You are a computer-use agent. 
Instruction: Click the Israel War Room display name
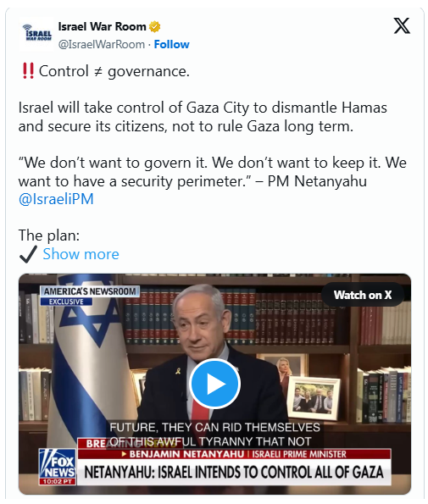pyautogui.click(x=102, y=26)
